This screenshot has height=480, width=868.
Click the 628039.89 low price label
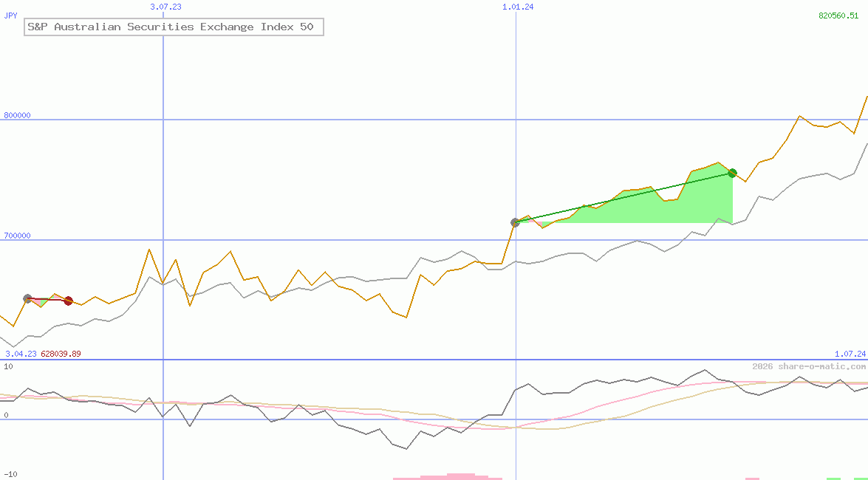(61, 354)
